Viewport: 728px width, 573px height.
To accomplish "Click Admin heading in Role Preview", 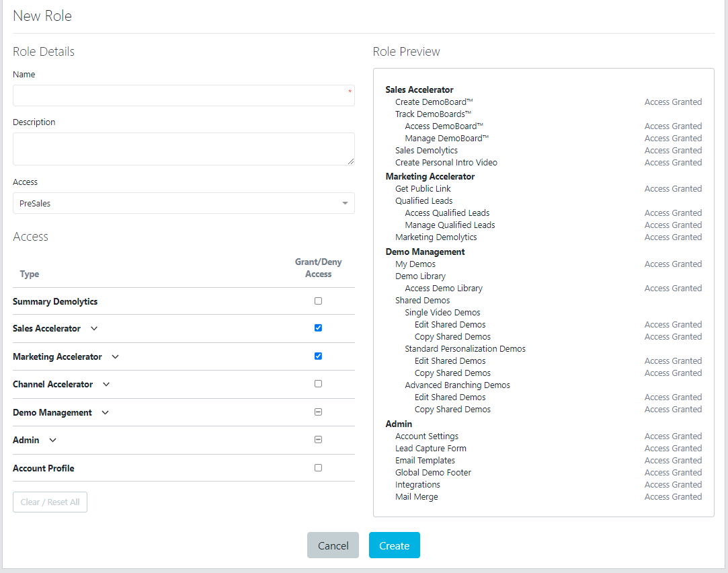I will coord(399,424).
